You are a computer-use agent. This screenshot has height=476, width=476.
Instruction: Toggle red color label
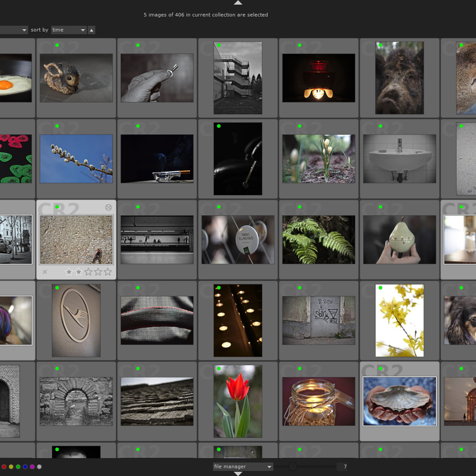(x=4, y=467)
